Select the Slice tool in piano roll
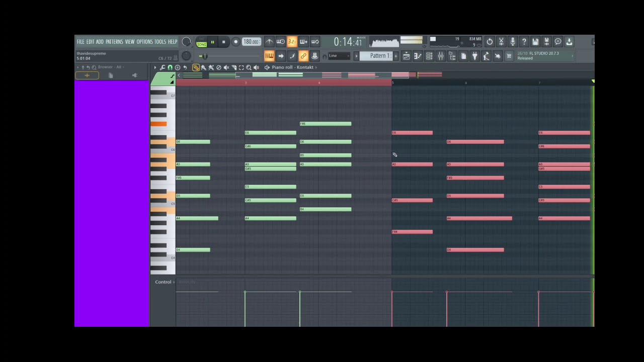This screenshot has height=362, width=644. (x=234, y=67)
